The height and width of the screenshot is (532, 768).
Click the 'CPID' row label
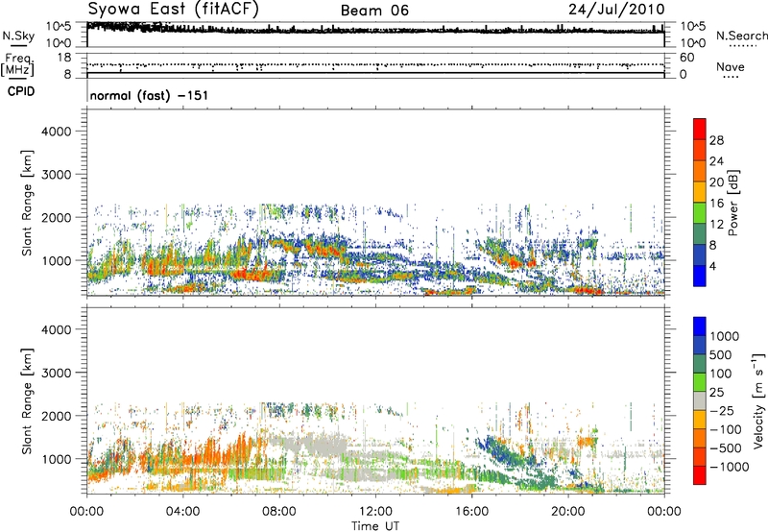(21, 91)
